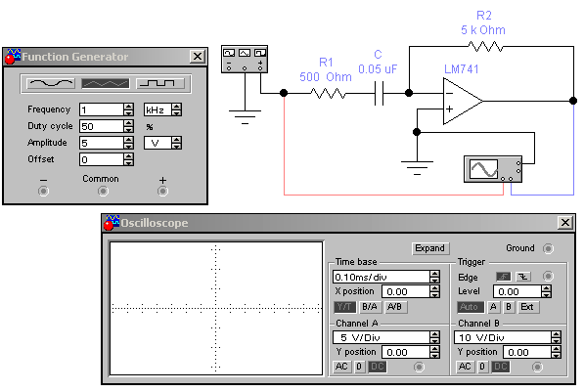Set Channel A coupling to DC
Viewport: 584px width, 392px height.
(378, 367)
